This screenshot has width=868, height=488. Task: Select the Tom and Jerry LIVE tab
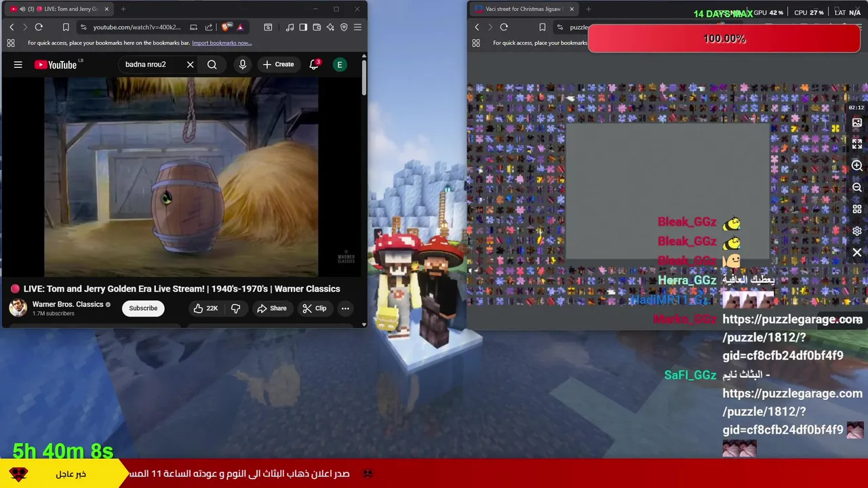pos(60,9)
